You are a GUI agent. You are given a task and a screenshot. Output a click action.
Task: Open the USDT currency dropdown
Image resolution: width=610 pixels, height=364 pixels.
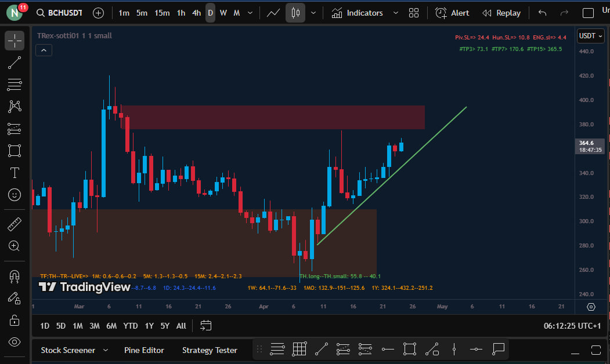pos(591,36)
